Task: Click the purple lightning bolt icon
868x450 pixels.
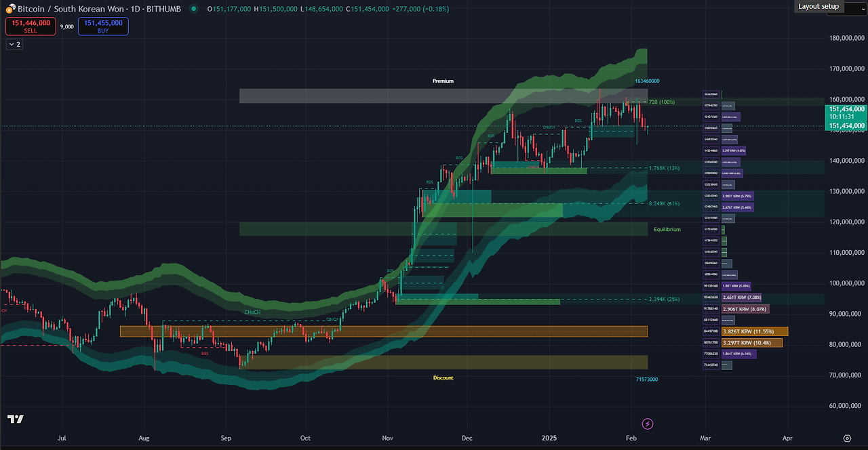Action: tap(648, 424)
